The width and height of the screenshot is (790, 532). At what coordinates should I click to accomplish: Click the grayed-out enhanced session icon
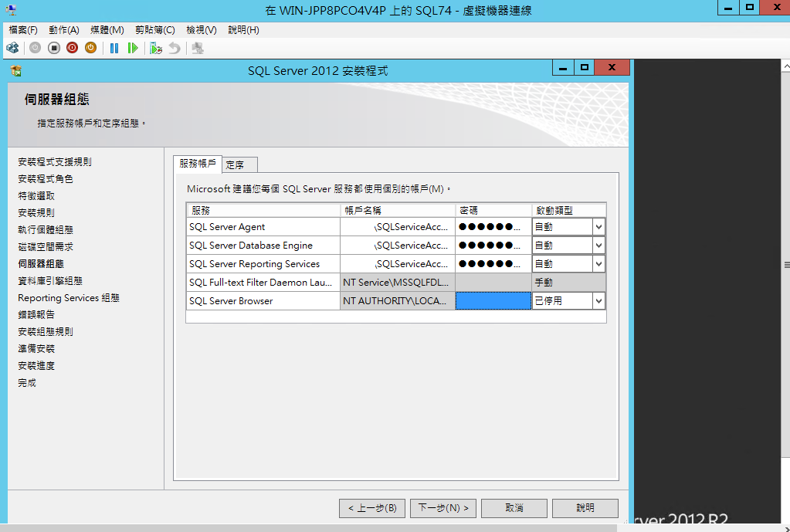pyautogui.click(x=198, y=49)
